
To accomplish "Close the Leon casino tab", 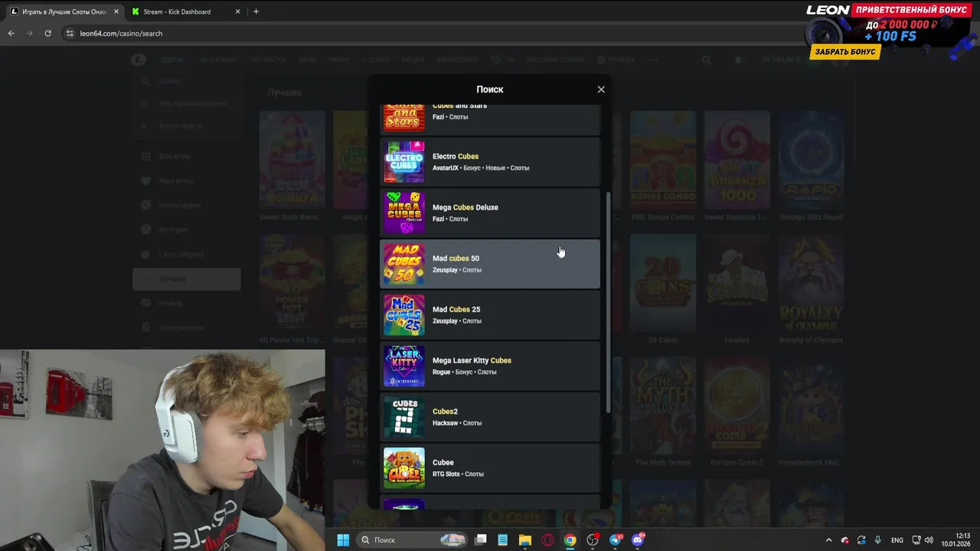I will (116, 11).
